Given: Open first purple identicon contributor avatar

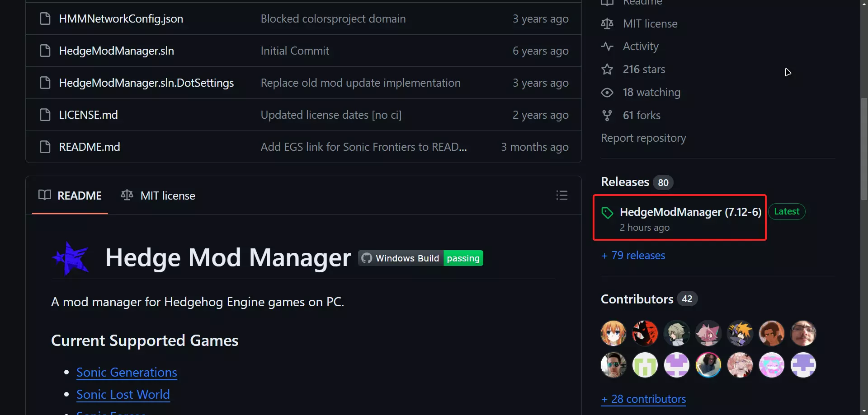Looking at the screenshot, I should [677, 365].
